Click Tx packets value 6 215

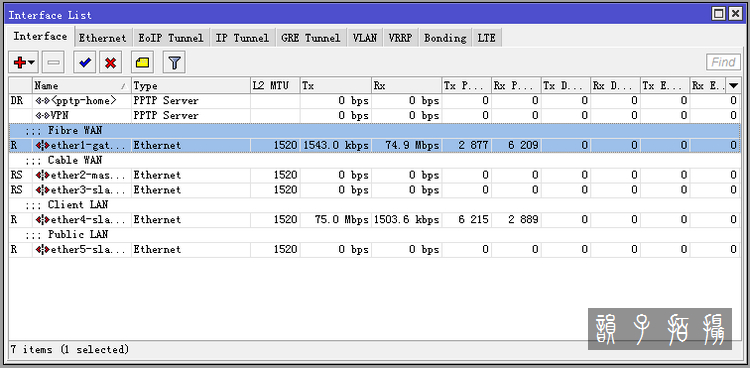click(x=473, y=219)
